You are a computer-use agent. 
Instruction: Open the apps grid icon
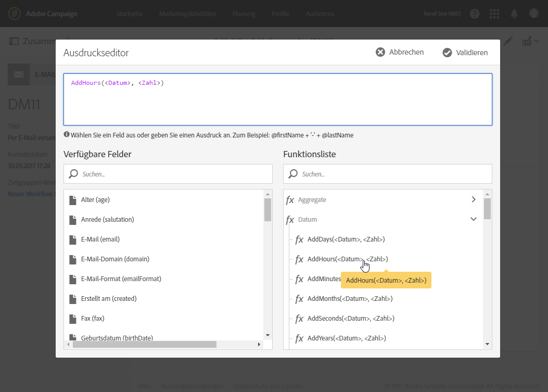click(494, 14)
